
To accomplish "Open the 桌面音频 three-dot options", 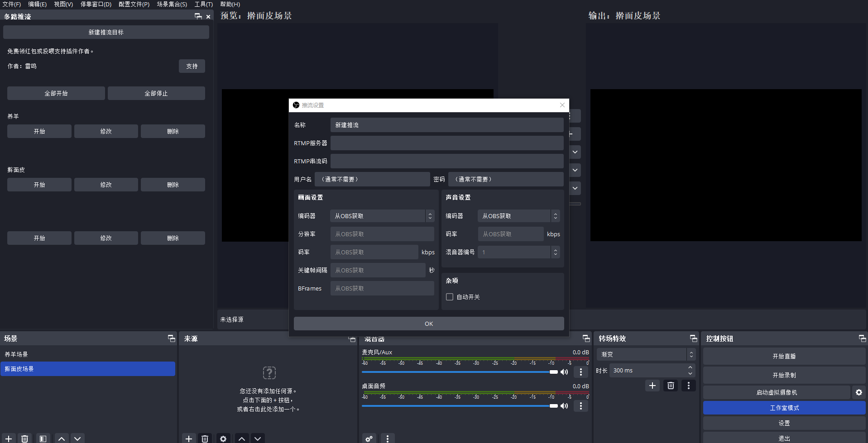I will 581,406.
